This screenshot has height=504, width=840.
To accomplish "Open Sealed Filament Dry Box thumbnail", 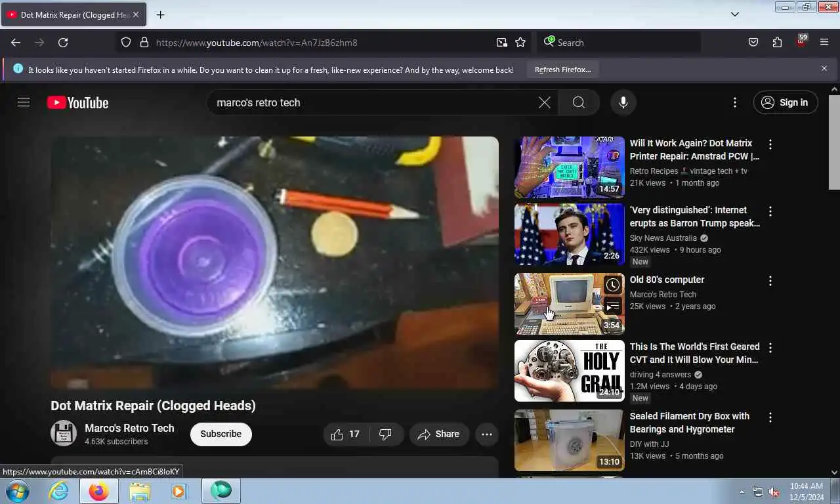I will (x=569, y=440).
